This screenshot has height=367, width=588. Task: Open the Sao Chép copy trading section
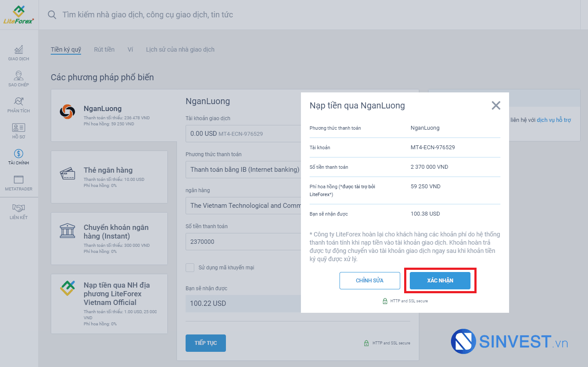tap(19, 79)
